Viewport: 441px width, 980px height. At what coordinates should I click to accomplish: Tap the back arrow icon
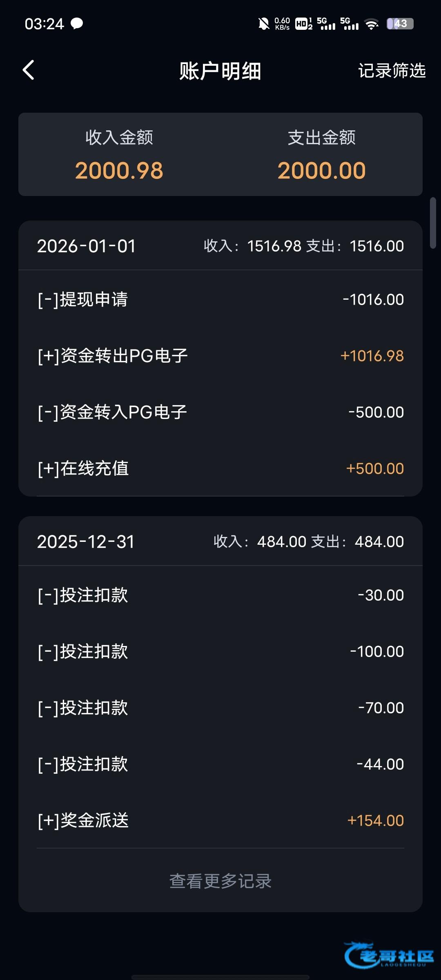click(x=29, y=70)
